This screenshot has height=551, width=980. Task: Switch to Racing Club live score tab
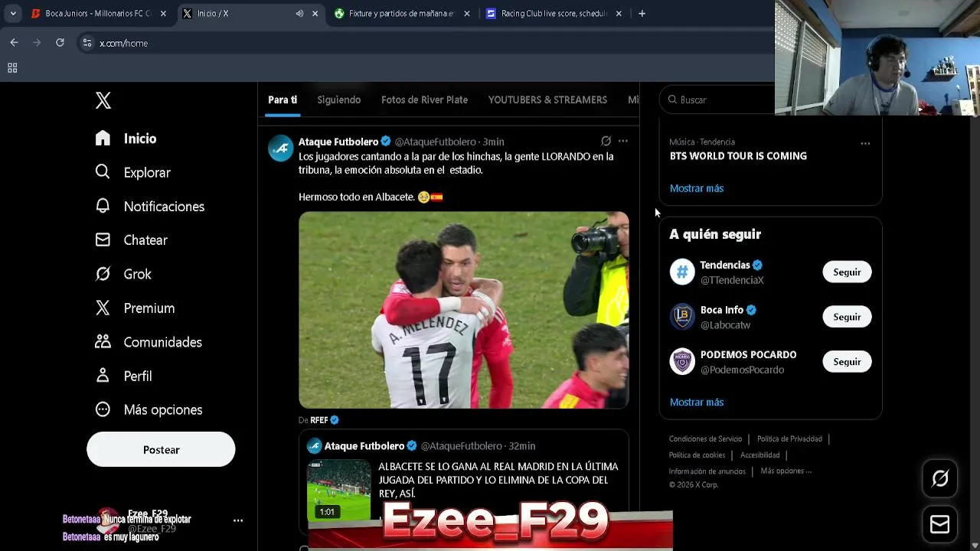pyautogui.click(x=554, y=13)
